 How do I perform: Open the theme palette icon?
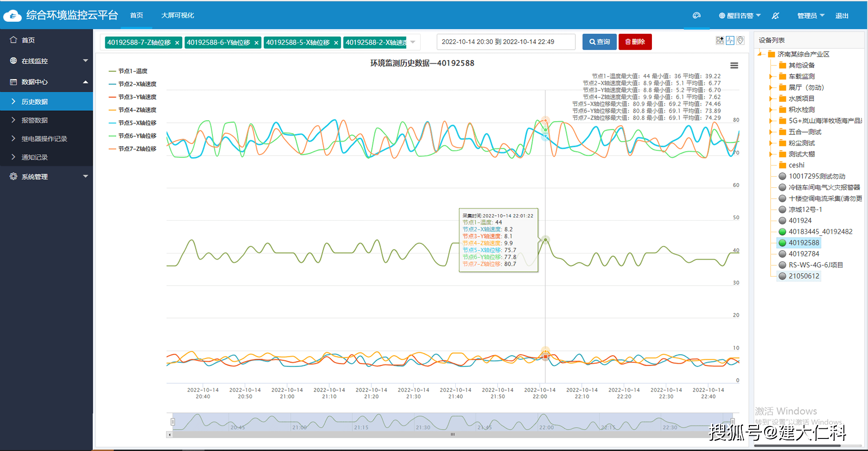click(x=696, y=15)
